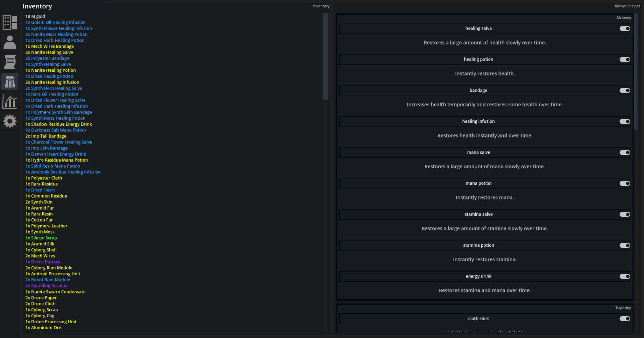Open the character profile sidebar icon
Viewport: 644px width, 338px height.
(10, 42)
